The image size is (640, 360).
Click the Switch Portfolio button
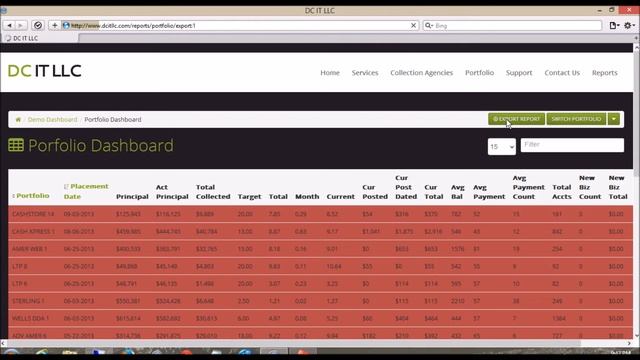pos(576,119)
